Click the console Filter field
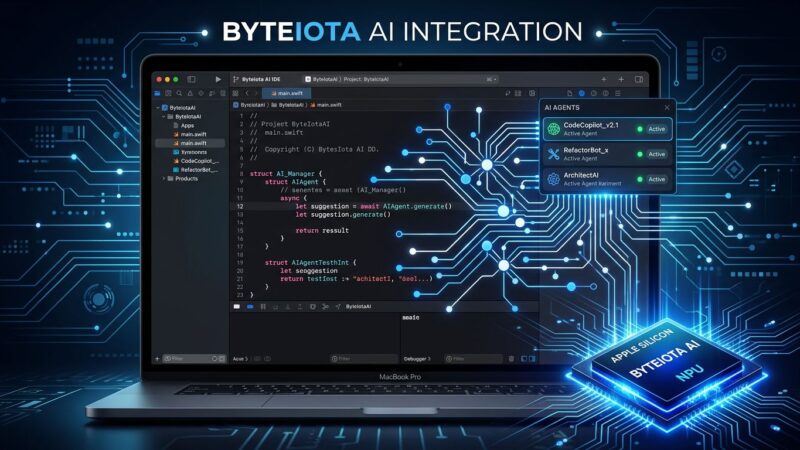Image resolution: width=800 pixels, height=450 pixels. click(x=473, y=359)
